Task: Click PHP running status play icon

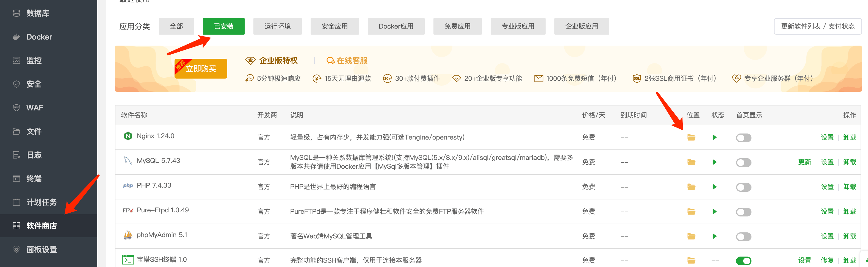Action: (714, 187)
